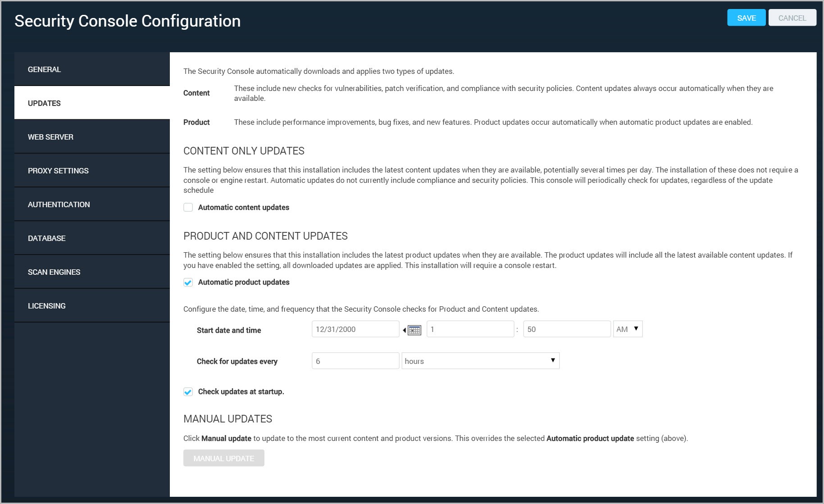Toggle Check updates at startup

(x=188, y=392)
